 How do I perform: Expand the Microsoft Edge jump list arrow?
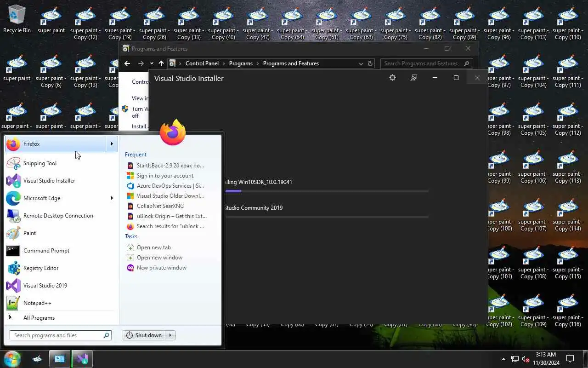[112, 198]
